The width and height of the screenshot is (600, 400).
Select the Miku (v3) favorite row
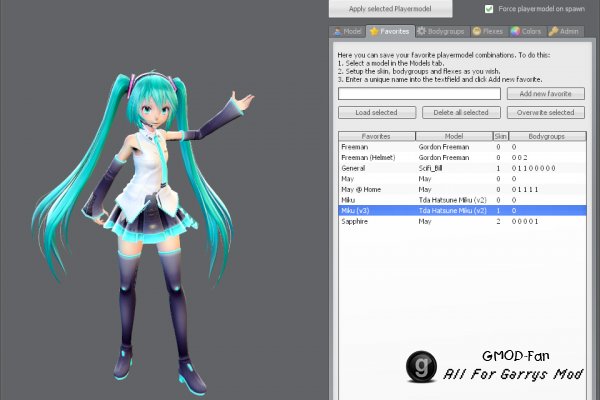click(x=462, y=211)
